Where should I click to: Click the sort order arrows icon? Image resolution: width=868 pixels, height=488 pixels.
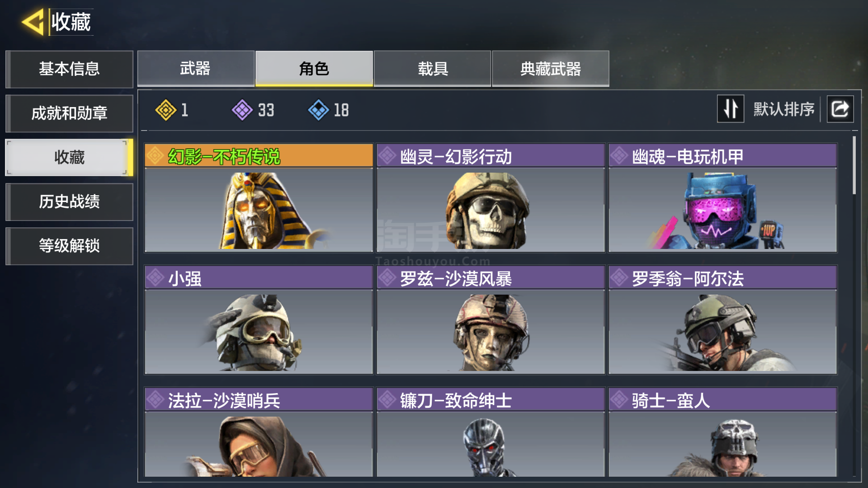tap(730, 109)
